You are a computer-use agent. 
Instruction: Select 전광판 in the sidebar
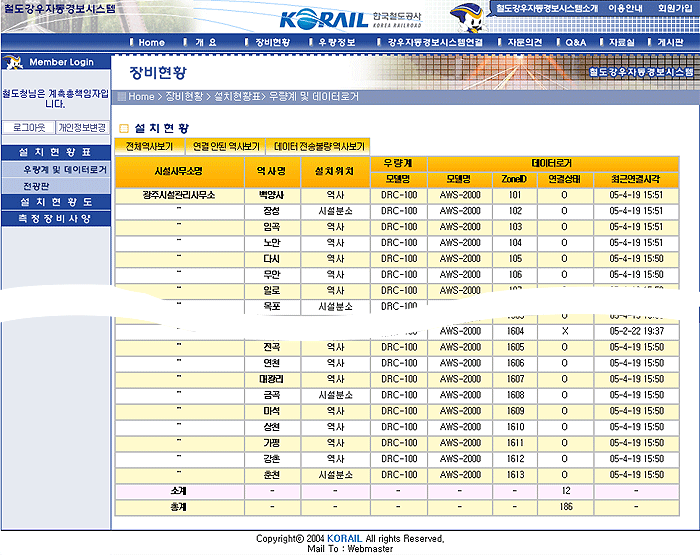tap(36, 186)
